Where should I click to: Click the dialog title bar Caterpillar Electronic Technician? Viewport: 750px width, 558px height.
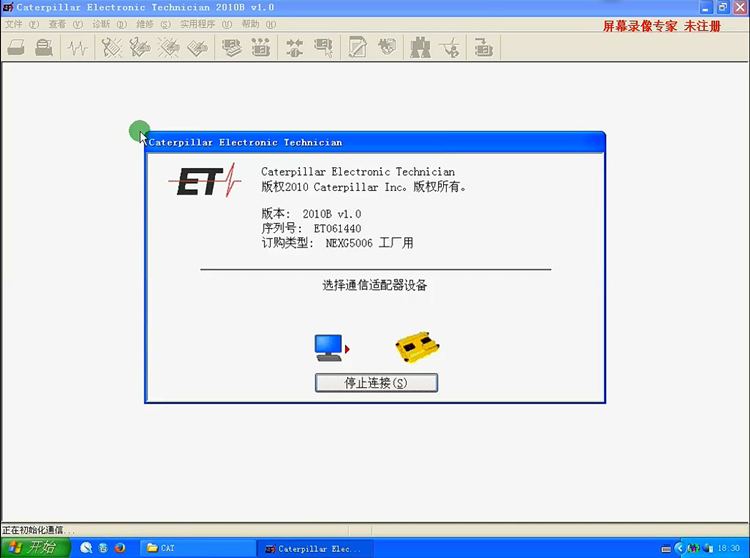pos(375,142)
